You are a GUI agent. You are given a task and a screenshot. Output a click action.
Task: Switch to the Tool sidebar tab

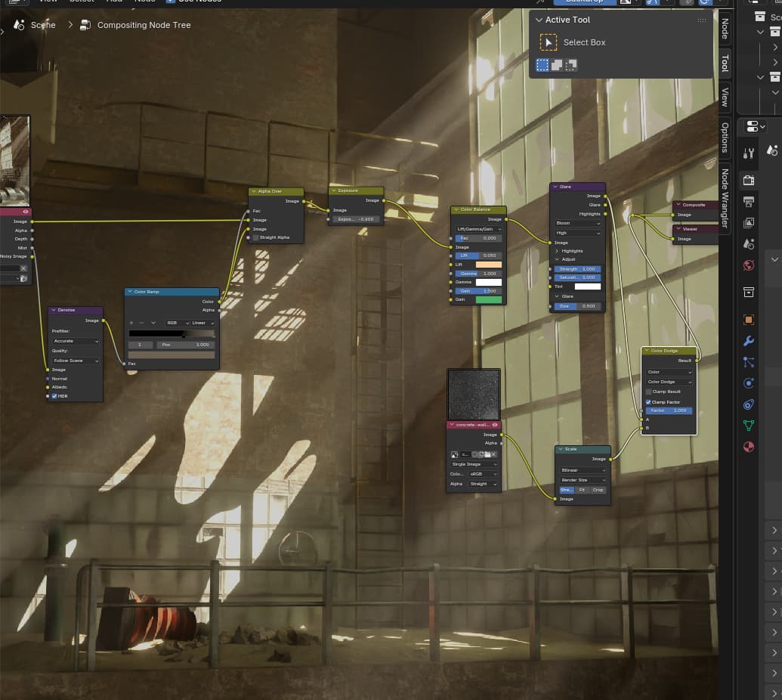tap(725, 63)
